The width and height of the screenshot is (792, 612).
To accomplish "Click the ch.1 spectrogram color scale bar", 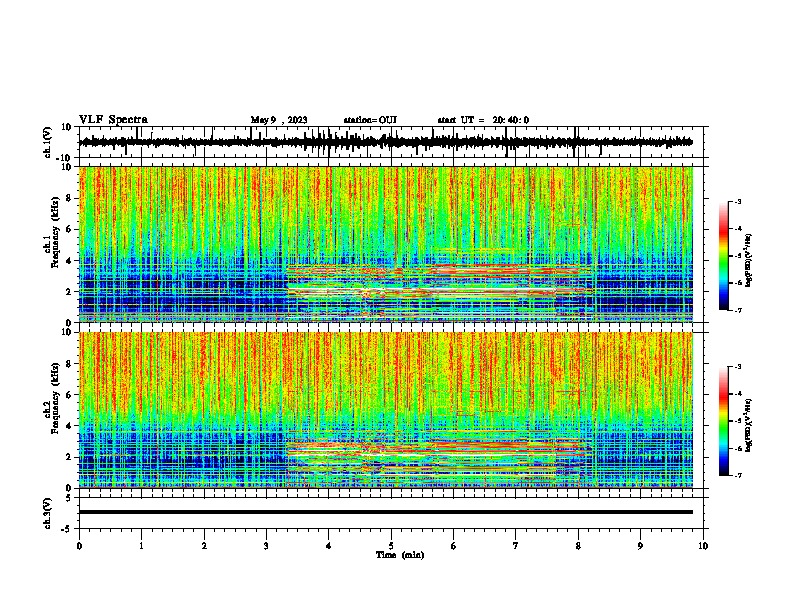I will 723,256.
